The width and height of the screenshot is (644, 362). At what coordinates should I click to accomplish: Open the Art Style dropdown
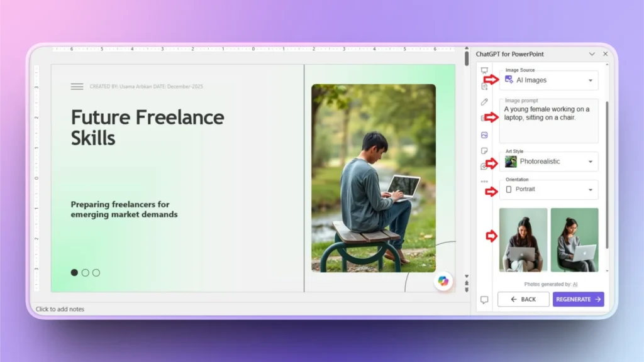pos(548,162)
